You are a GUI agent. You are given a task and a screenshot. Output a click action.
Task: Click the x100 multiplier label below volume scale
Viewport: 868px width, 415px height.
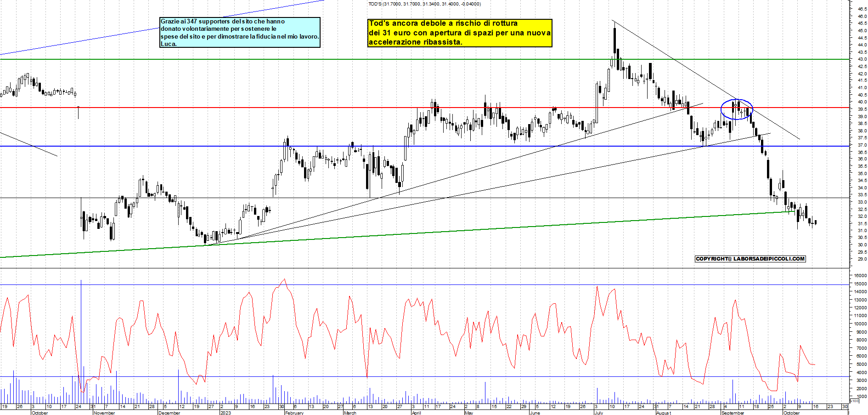point(854,401)
